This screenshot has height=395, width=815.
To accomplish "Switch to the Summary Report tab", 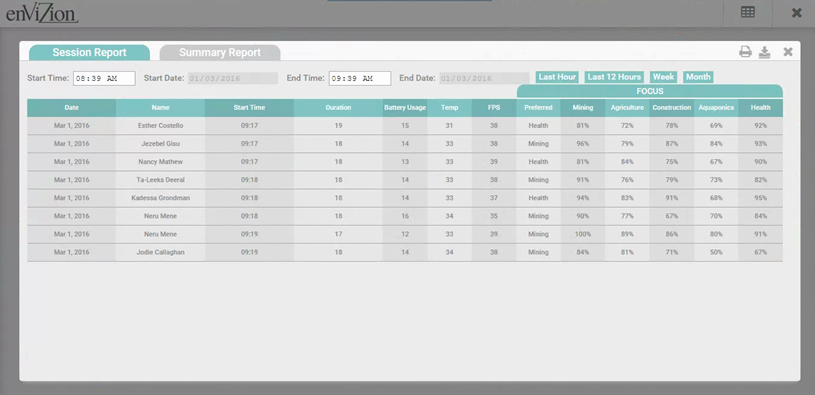I will (x=220, y=52).
